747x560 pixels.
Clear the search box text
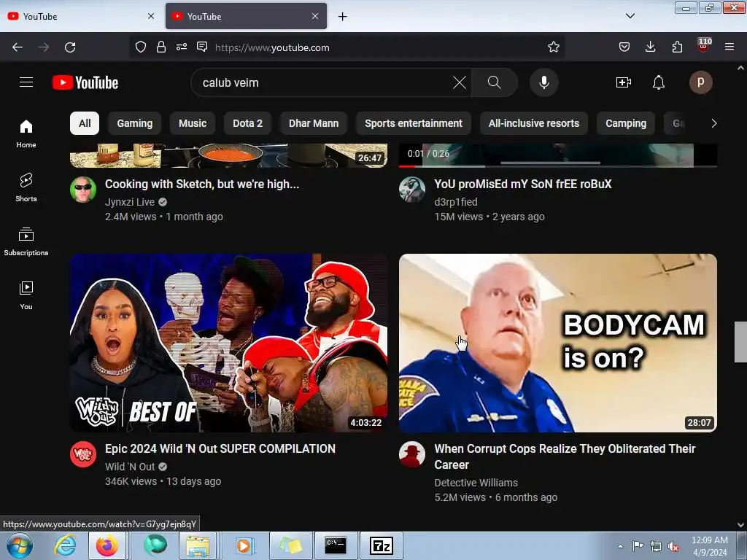tap(460, 82)
